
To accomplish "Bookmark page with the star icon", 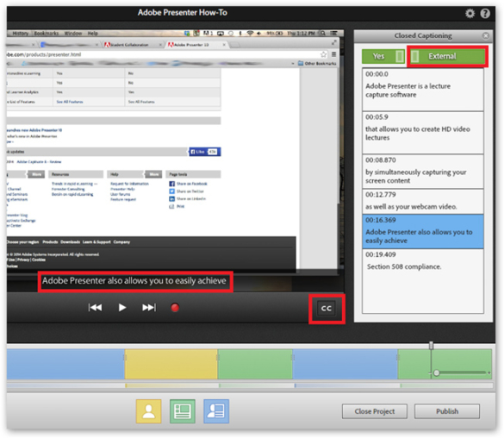I will click(323, 54).
